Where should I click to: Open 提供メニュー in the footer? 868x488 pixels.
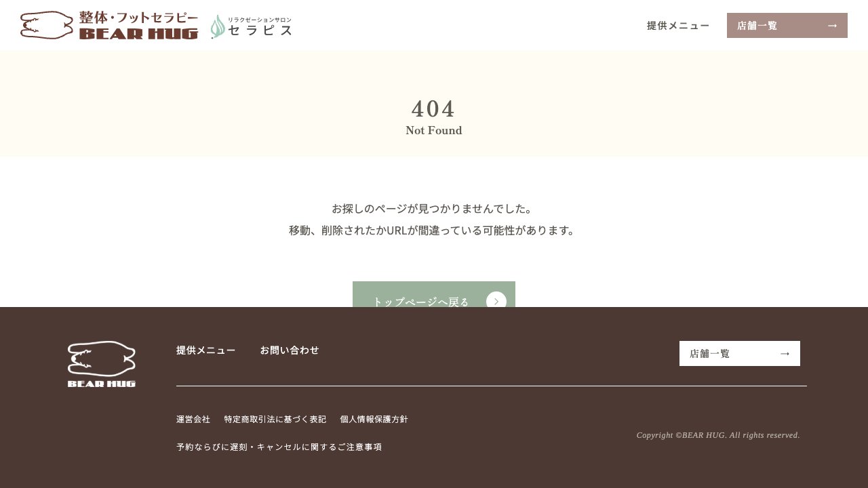(205, 350)
